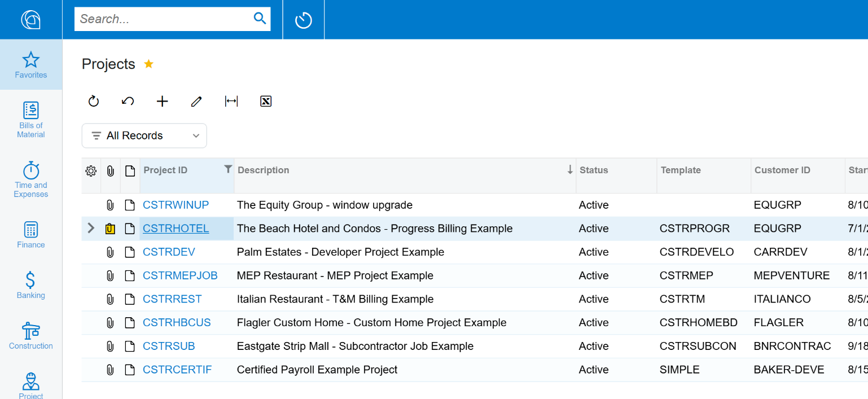868x399 pixels.
Task: Open the yellow attachment icon for CSTRHOTEL
Action: pyautogui.click(x=110, y=229)
